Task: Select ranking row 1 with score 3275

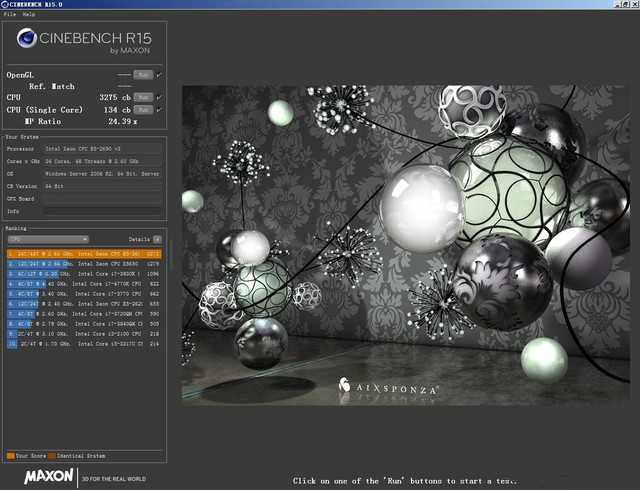Action: [x=84, y=254]
